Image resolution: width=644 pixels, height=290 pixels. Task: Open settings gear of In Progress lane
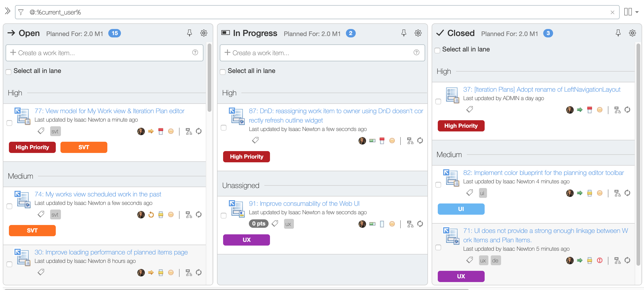click(418, 33)
